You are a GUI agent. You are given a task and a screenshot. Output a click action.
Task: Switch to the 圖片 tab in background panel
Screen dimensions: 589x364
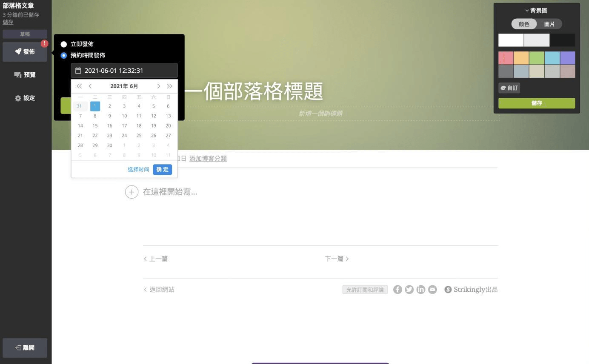point(549,24)
